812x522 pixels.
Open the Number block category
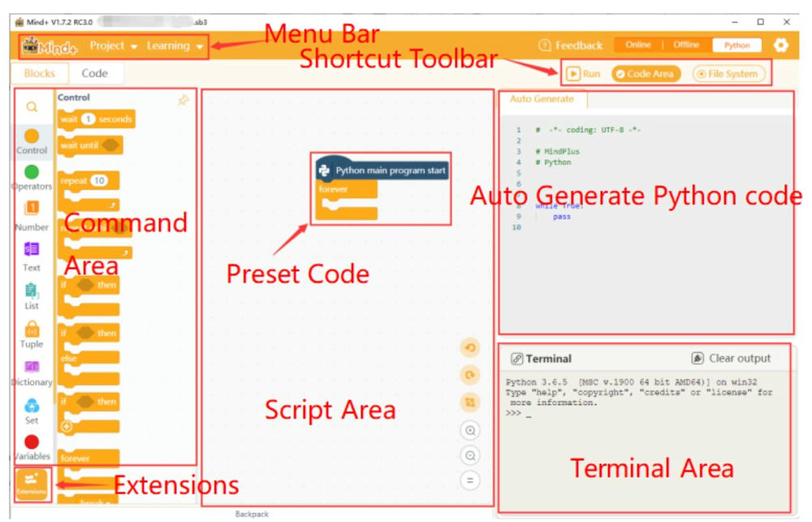pyautogui.click(x=32, y=215)
